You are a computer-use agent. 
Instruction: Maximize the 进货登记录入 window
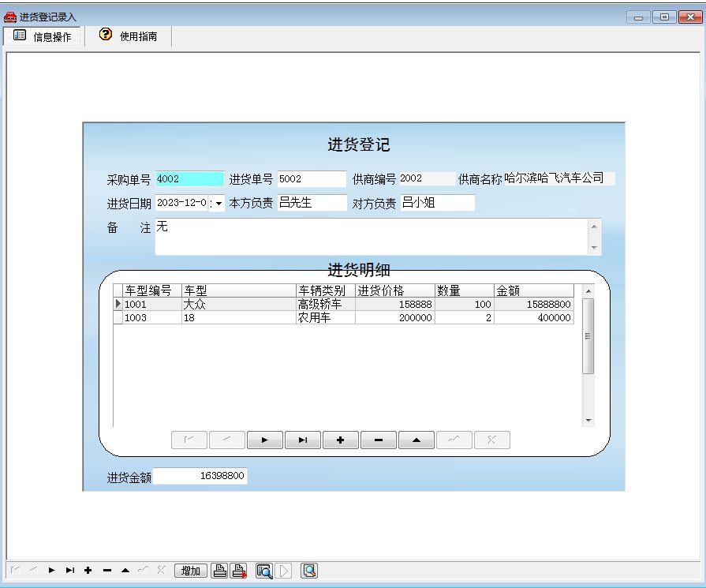tap(664, 17)
